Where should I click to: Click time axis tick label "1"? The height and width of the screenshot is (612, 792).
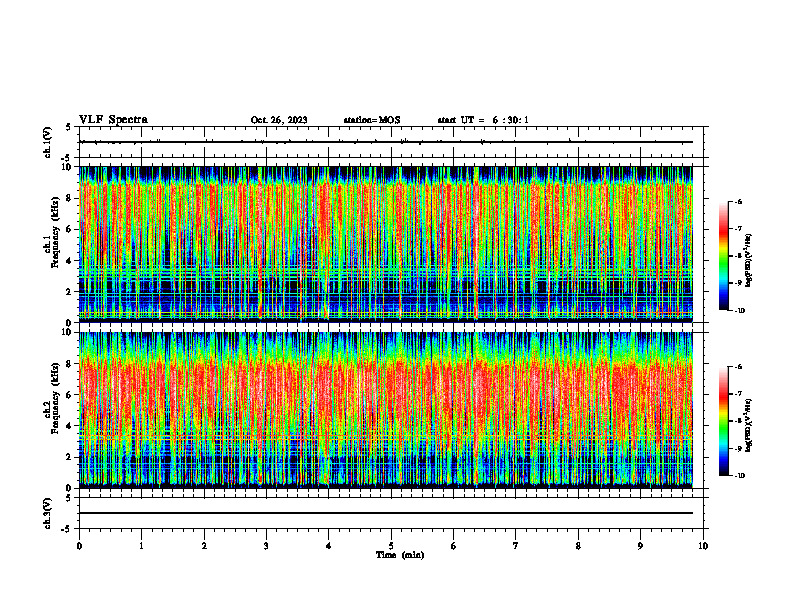coord(141,546)
